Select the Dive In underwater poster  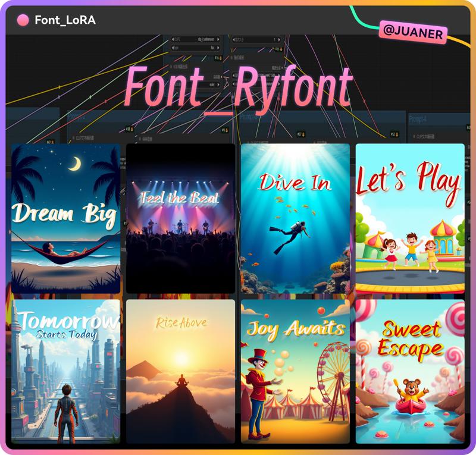pos(295,218)
